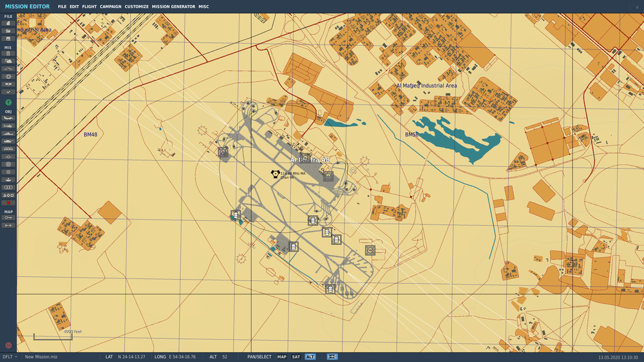This screenshot has height=362, width=644.
Task: Select the helicopter group tool
Action: (8, 126)
